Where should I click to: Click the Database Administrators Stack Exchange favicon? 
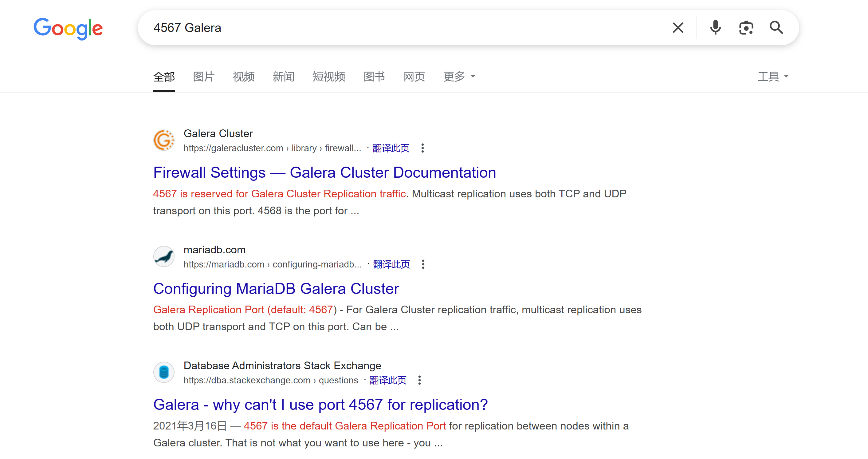coord(164,372)
